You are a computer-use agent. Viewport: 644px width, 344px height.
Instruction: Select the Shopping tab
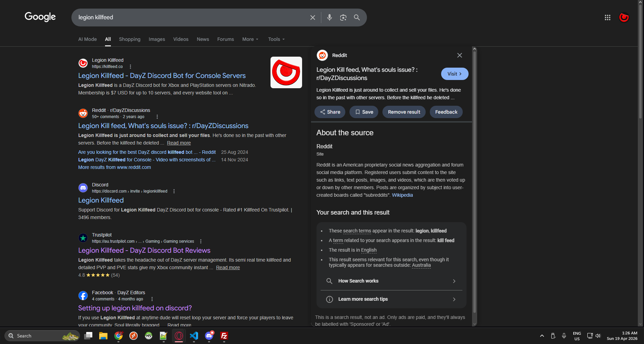(x=130, y=39)
